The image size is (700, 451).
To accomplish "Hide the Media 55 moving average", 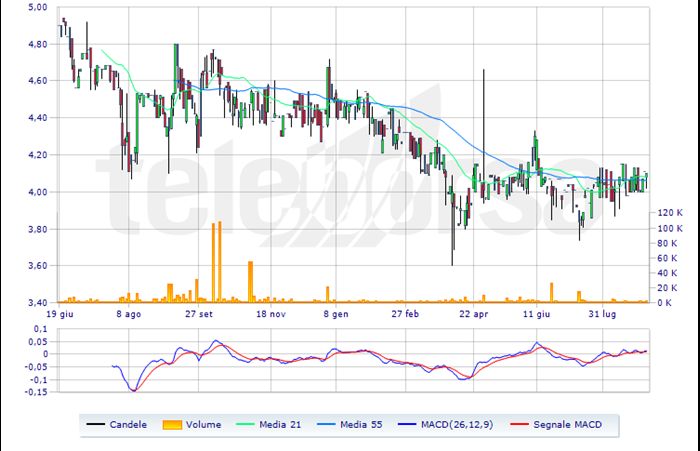I will point(350,424).
